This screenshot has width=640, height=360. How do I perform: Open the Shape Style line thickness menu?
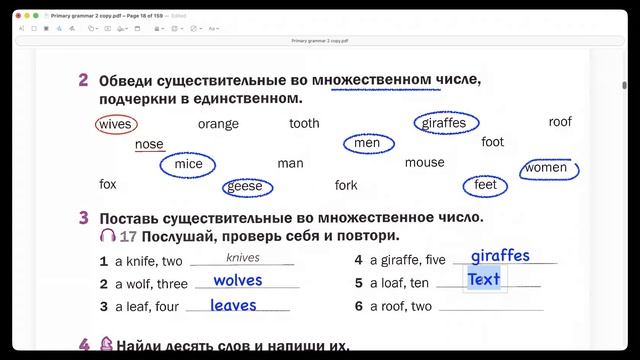(159, 29)
